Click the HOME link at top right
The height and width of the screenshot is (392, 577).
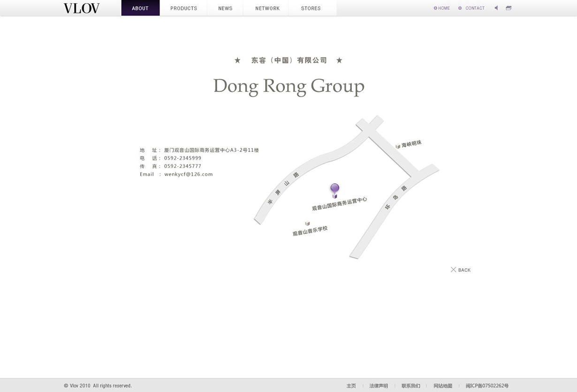[x=444, y=8]
